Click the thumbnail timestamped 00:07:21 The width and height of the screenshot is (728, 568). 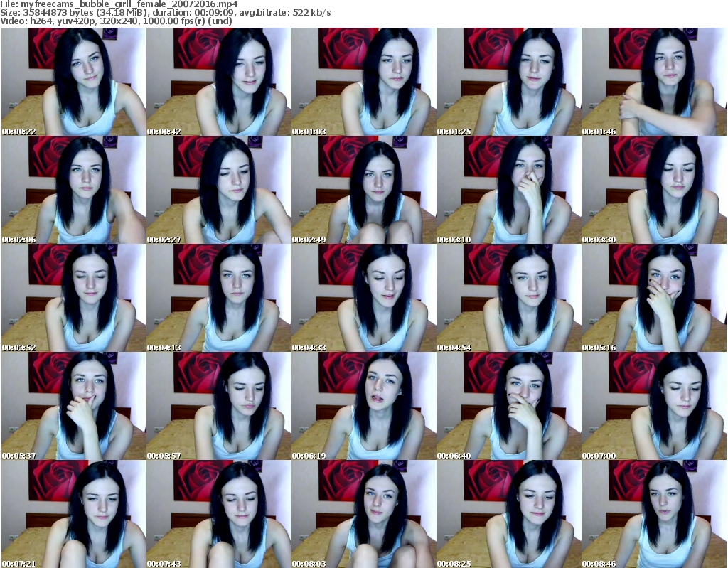tap(74, 514)
